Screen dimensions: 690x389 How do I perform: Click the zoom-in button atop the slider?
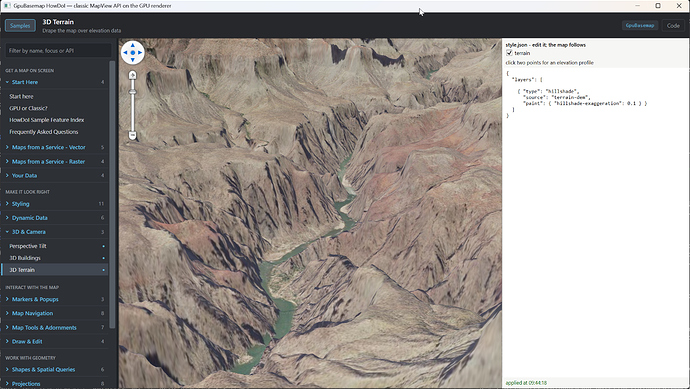pyautogui.click(x=132, y=75)
